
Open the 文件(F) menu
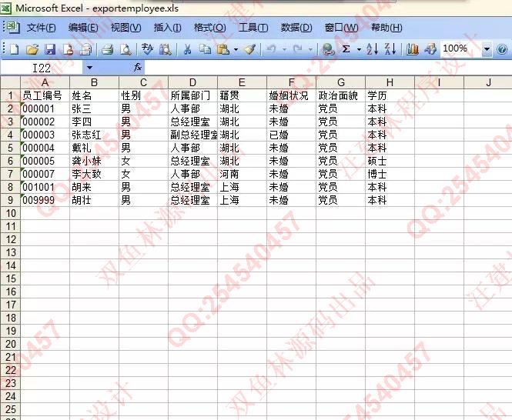tap(41, 28)
